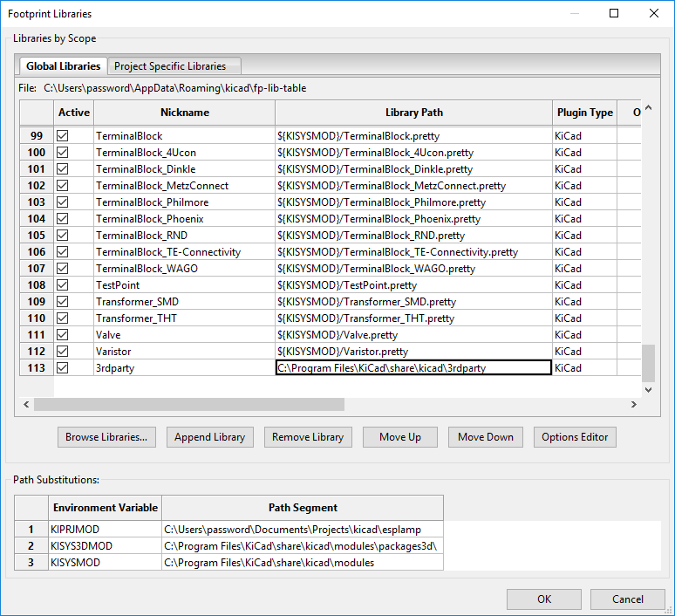Screen dimensions: 675x616
Task: Click the Path Segment column header
Action: pyautogui.click(x=303, y=508)
